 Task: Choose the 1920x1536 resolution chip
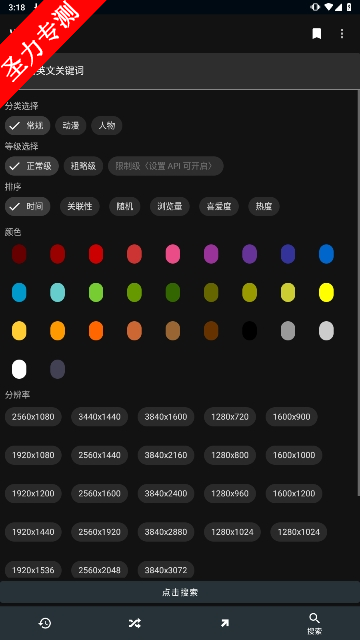(33, 570)
